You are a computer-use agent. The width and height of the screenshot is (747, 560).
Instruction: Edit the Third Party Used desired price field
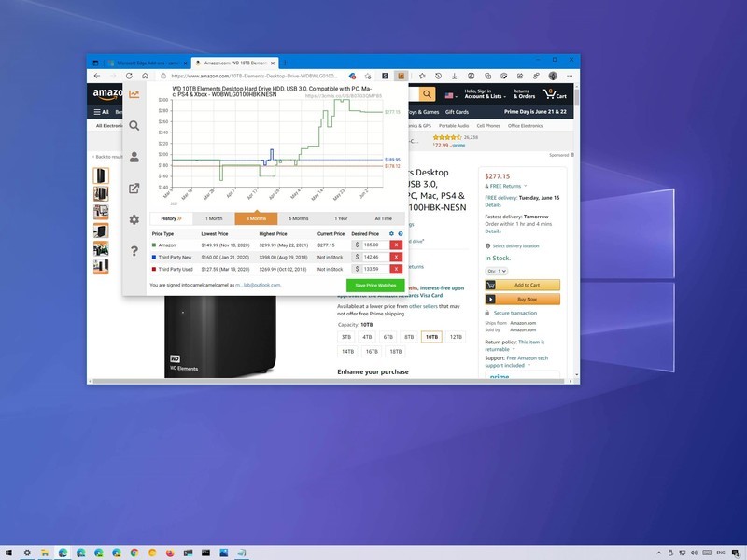(375, 269)
